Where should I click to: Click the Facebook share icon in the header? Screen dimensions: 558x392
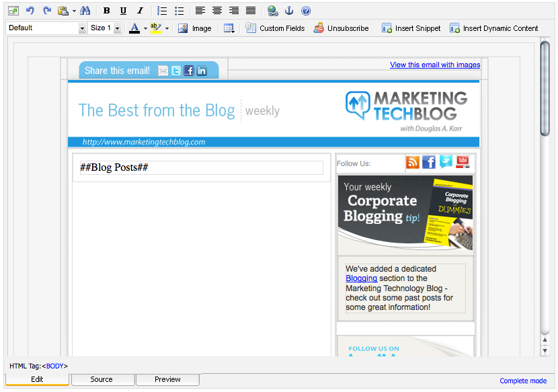point(189,71)
